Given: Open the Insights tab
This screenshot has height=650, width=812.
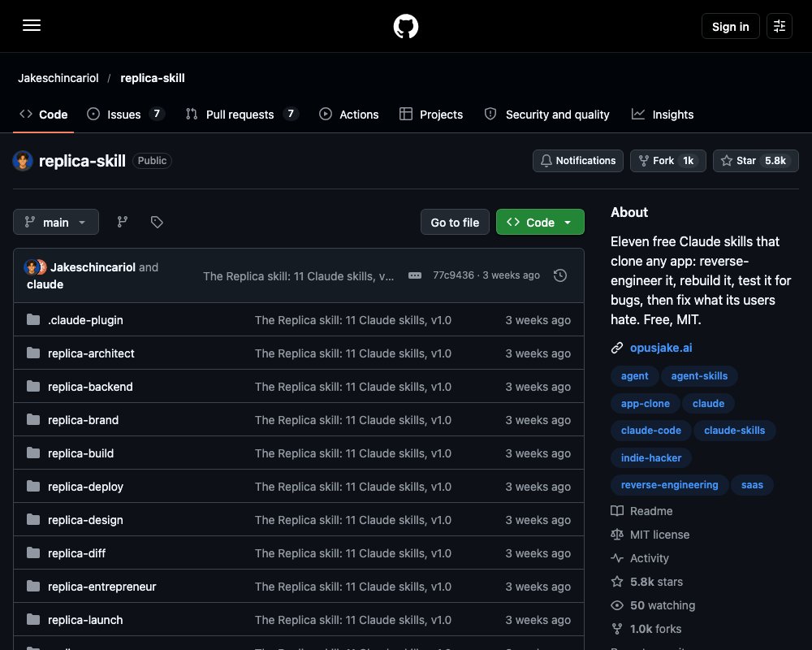Looking at the screenshot, I should point(663,115).
